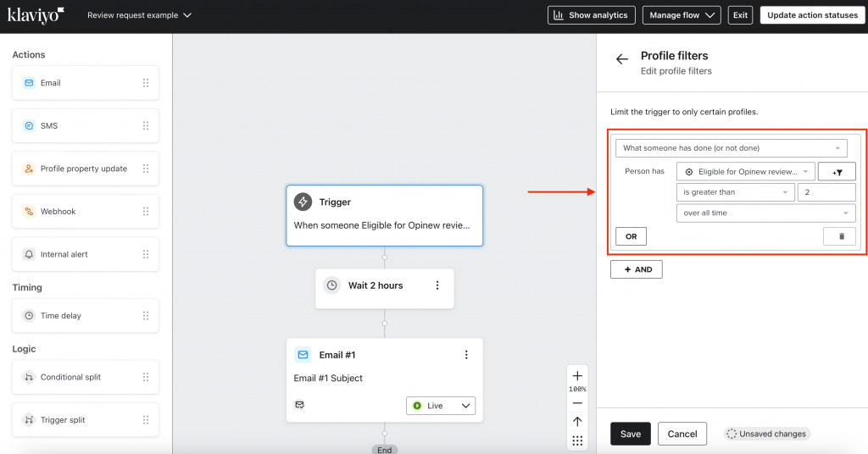Screen dimensions: 868x454
Task: Open the 'is greater than' operator dropdown
Action: point(735,192)
